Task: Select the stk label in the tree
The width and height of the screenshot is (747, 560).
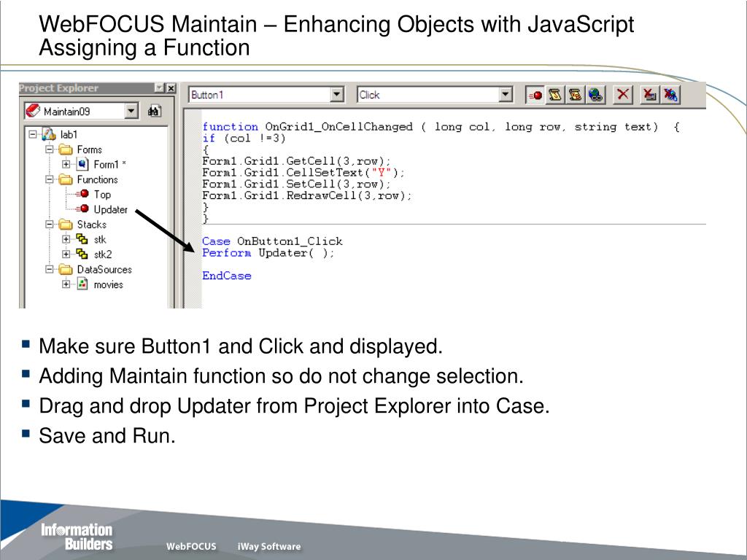Action: pos(99,239)
